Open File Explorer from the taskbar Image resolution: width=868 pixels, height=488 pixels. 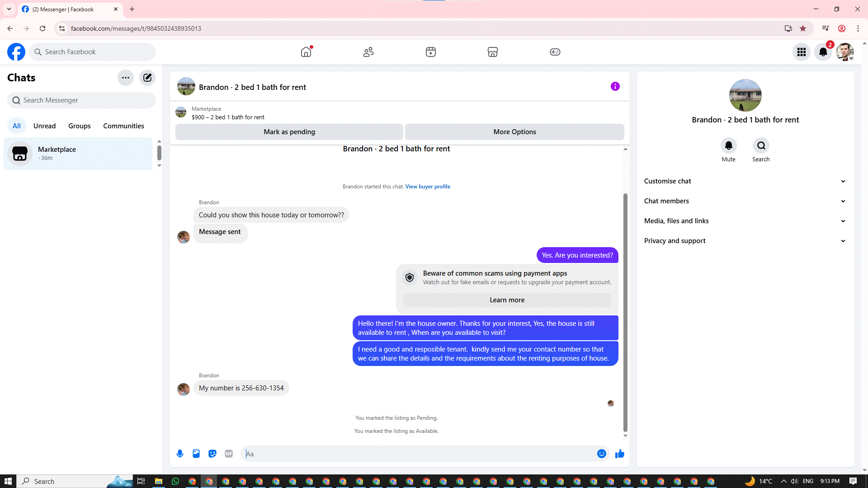click(159, 481)
